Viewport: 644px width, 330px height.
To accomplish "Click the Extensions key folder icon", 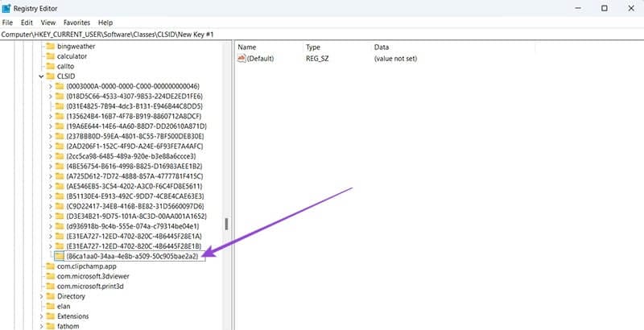I will coord(50,316).
